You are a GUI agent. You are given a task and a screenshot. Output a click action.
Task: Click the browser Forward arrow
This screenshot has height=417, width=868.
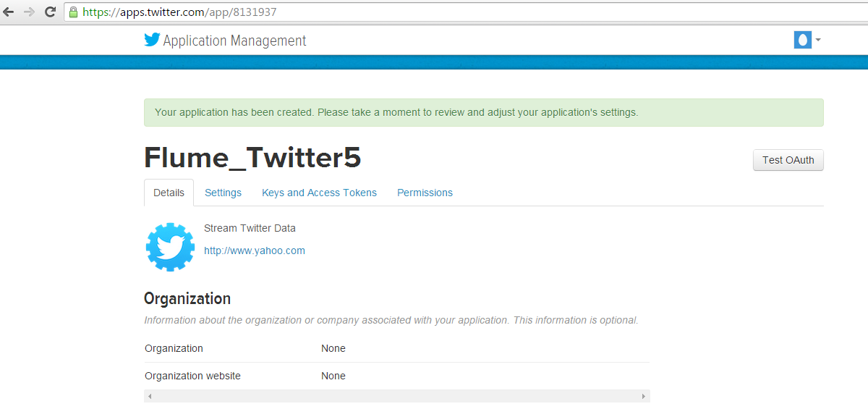(29, 12)
